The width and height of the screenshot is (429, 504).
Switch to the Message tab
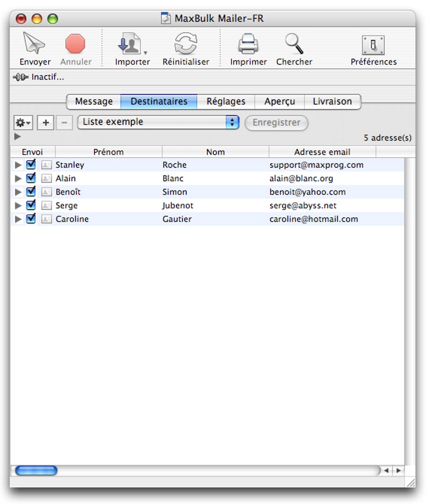(94, 102)
